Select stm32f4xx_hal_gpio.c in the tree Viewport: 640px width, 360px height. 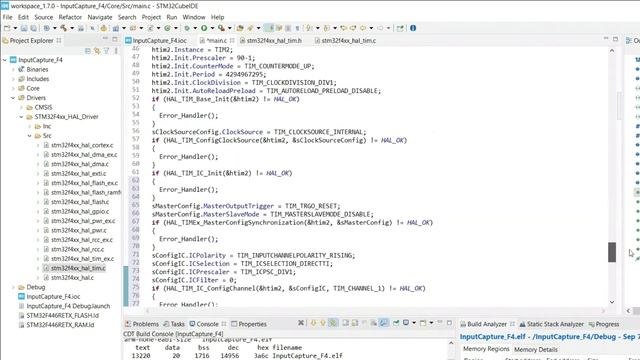[x=80, y=211]
